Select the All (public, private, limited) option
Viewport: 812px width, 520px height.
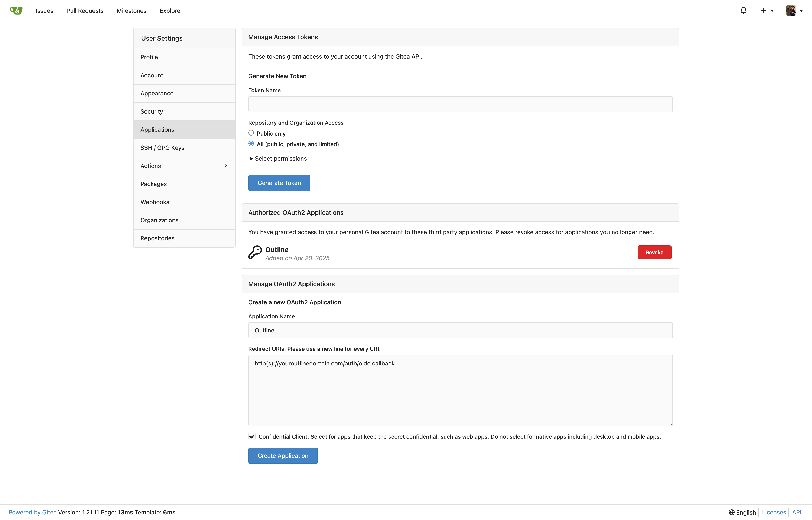(x=251, y=143)
